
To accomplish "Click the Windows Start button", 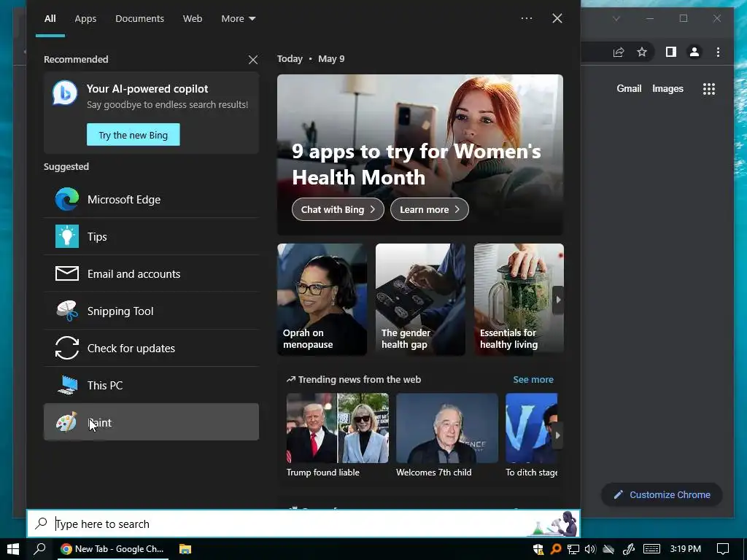I will tap(13, 549).
